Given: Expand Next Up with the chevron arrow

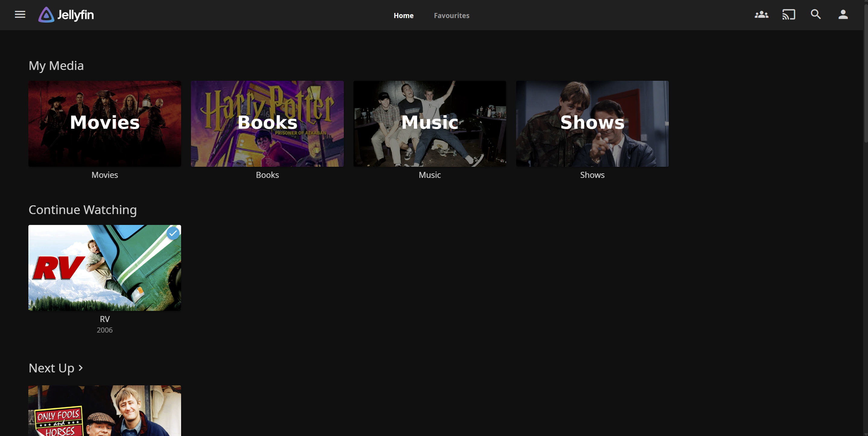Looking at the screenshot, I should pos(81,368).
